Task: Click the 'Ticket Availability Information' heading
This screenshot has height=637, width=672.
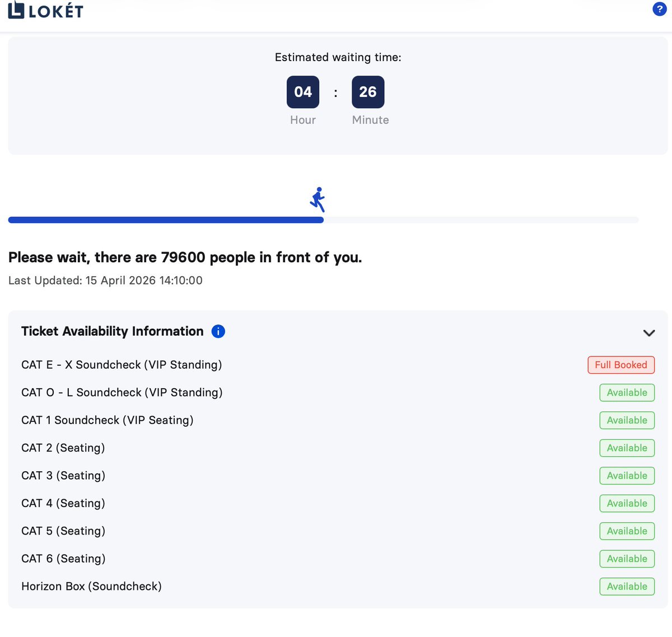Action: point(113,331)
